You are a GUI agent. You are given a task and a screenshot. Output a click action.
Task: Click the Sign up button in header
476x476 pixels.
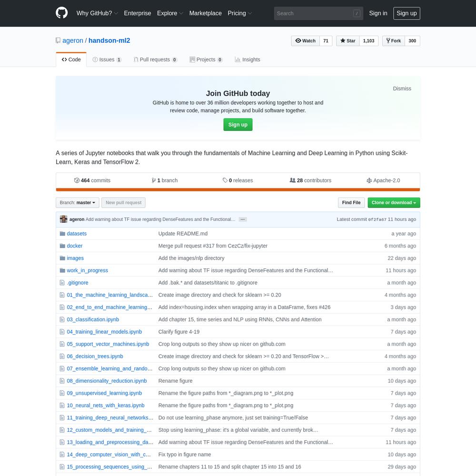coord(407,13)
